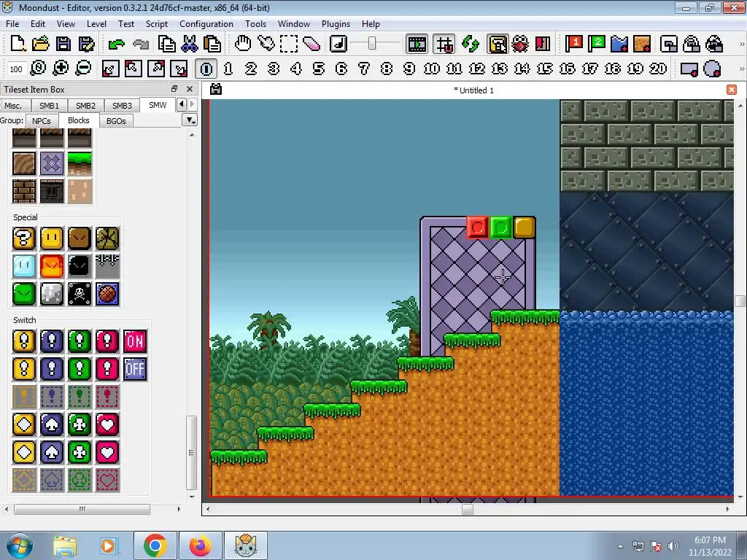Image resolution: width=747 pixels, height=560 pixels.
Task: Open the Level menu
Action: pos(96,24)
